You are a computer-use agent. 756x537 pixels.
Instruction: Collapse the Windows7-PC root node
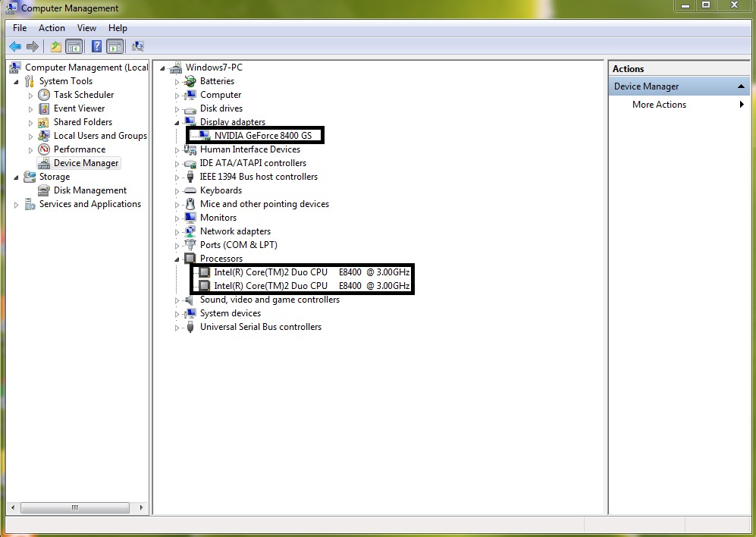(x=162, y=68)
